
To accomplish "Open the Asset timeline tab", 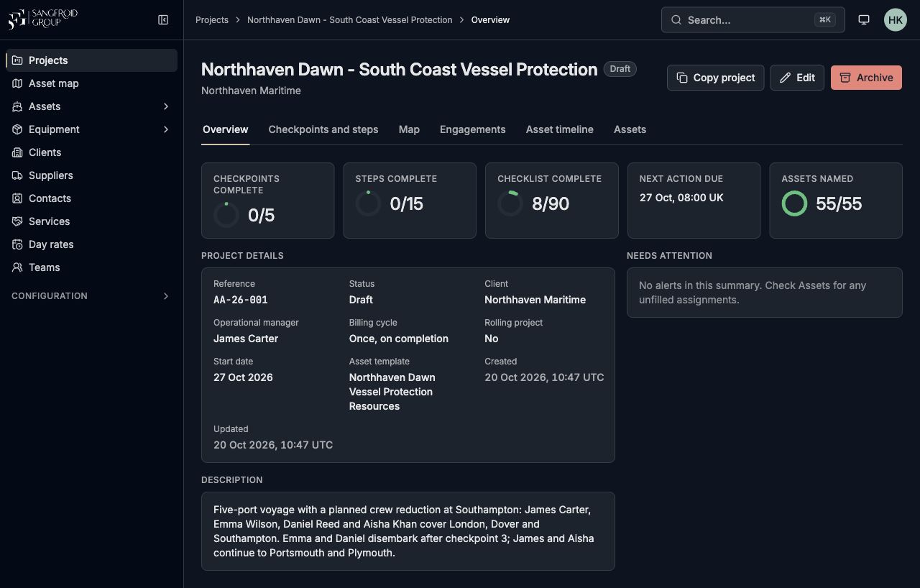I will point(560,129).
